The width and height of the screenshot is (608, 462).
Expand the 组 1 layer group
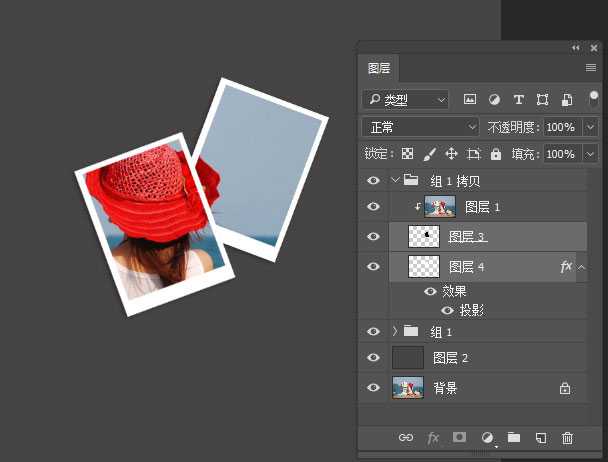(395, 331)
